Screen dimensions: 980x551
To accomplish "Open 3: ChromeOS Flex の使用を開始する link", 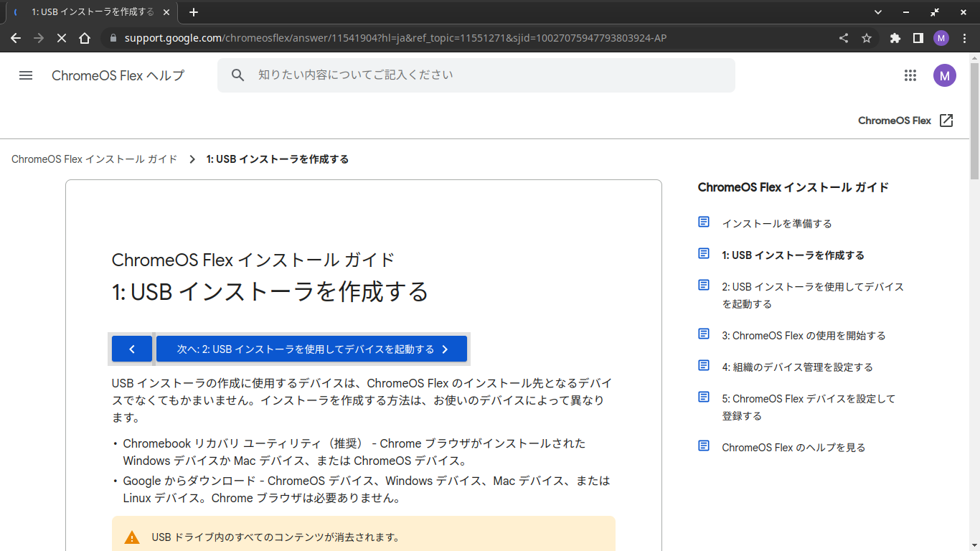I will tap(804, 336).
